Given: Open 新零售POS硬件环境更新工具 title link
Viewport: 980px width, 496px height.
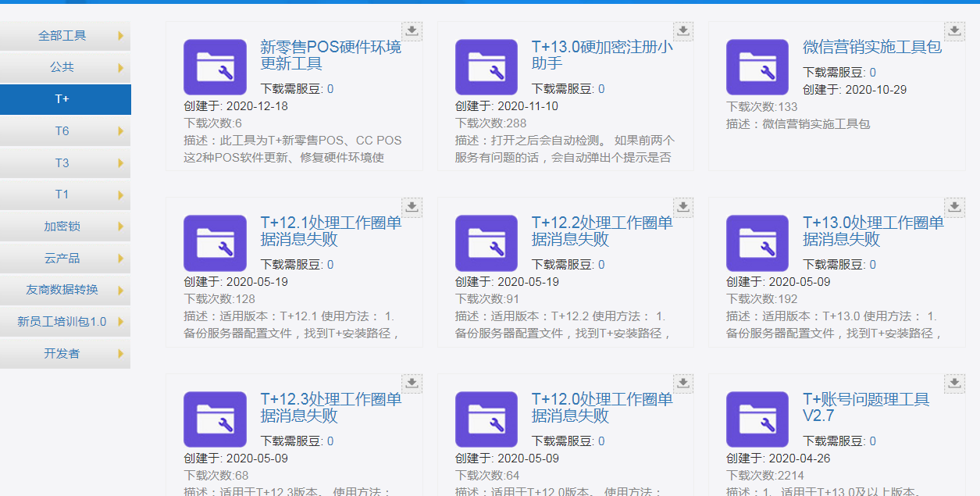Looking at the screenshot, I should 331,55.
